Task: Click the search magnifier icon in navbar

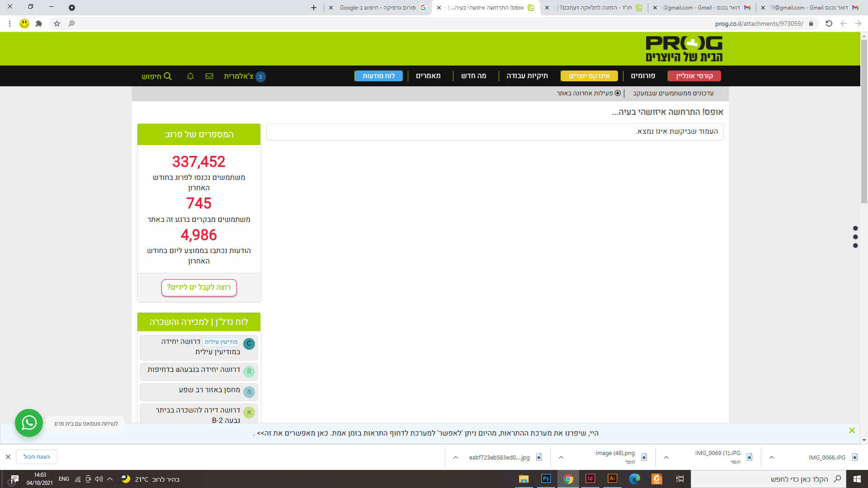Action: pyautogui.click(x=168, y=76)
